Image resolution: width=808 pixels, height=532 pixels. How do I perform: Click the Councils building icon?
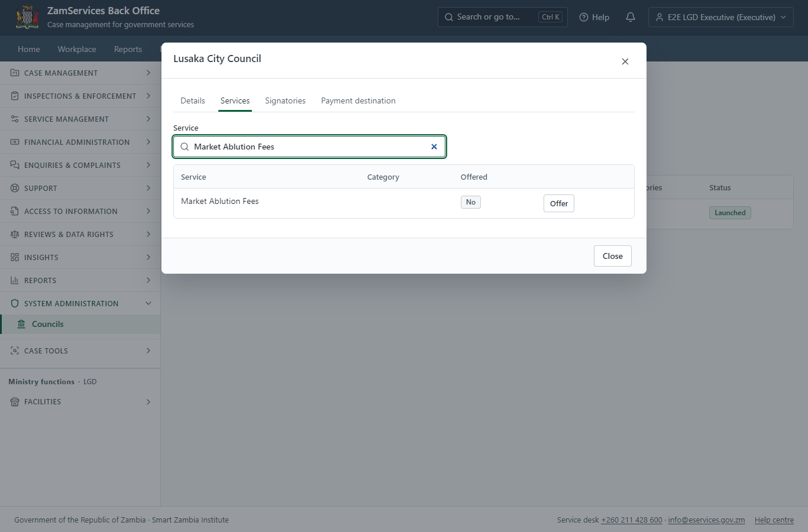tap(21, 324)
